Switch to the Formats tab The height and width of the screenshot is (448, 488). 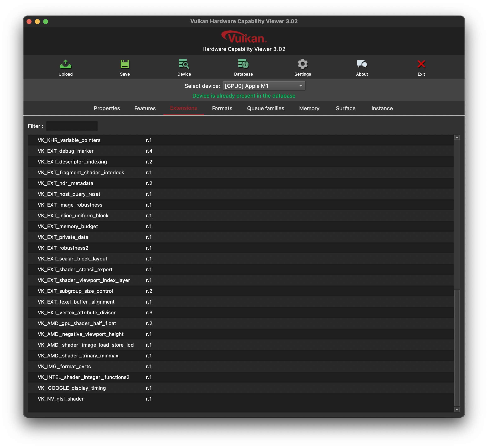click(222, 108)
